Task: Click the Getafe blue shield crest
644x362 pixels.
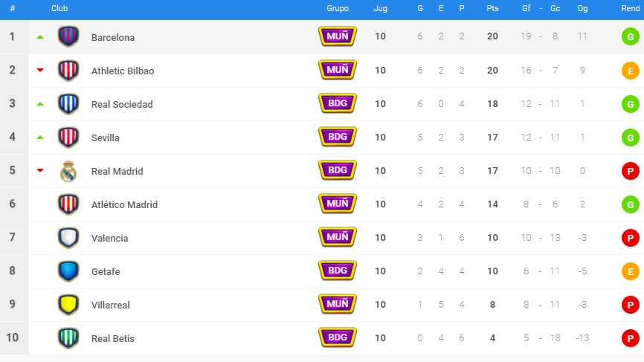Action: click(x=68, y=271)
